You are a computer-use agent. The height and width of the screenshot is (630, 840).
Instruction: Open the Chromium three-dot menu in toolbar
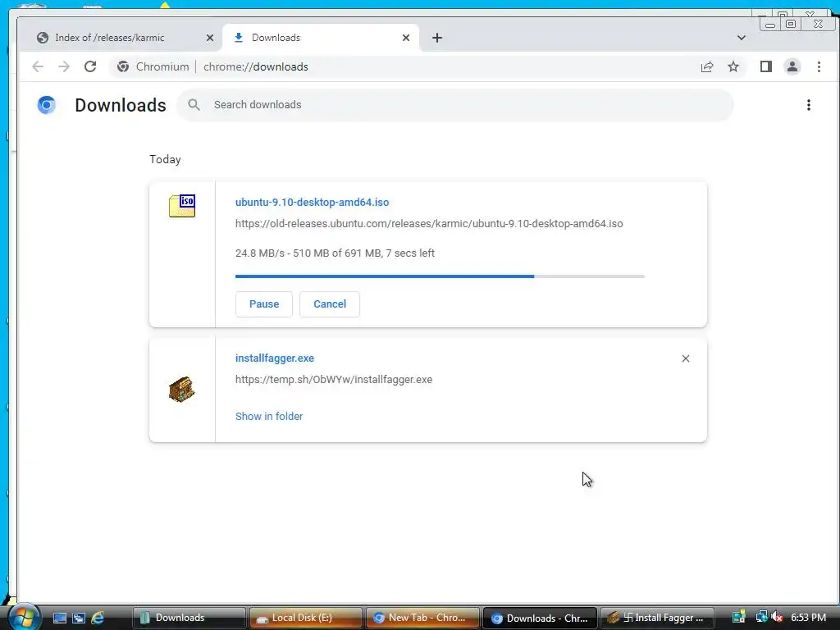(819, 66)
